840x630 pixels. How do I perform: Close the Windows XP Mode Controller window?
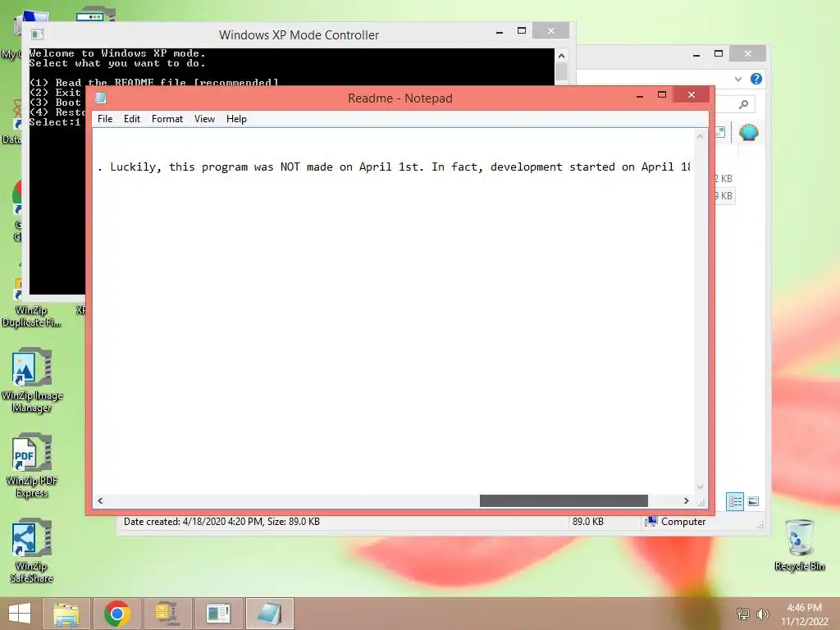pos(551,31)
